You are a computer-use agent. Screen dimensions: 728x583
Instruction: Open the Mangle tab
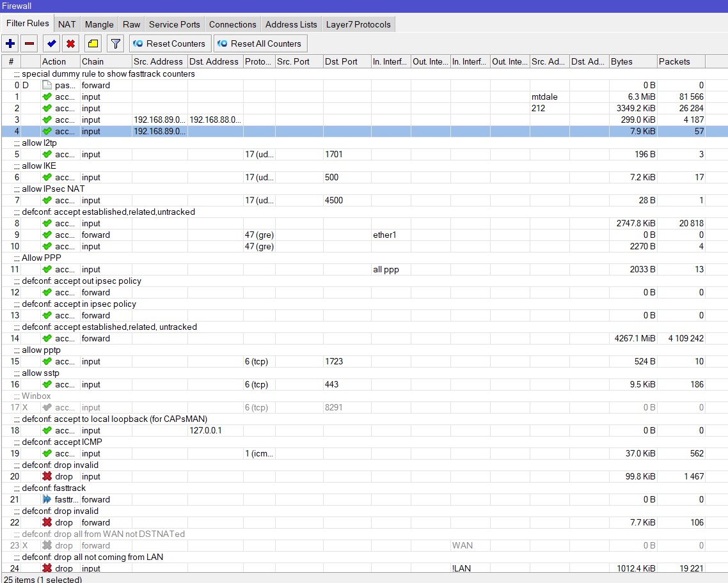click(99, 24)
